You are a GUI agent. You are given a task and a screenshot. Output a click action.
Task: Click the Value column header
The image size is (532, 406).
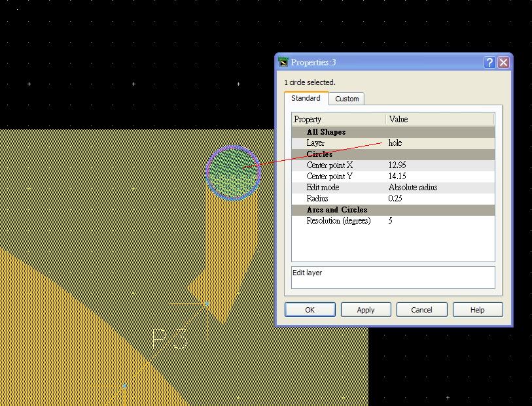pyautogui.click(x=440, y=119)
